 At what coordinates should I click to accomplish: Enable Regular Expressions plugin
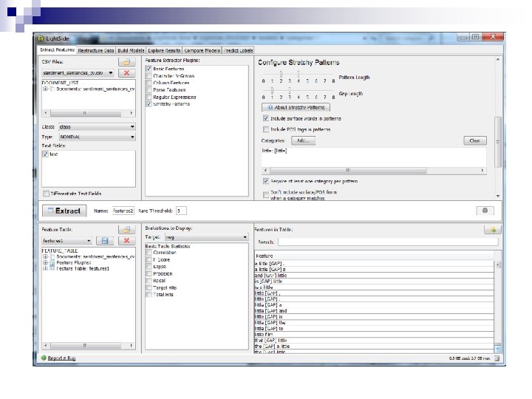click(149, 97)
